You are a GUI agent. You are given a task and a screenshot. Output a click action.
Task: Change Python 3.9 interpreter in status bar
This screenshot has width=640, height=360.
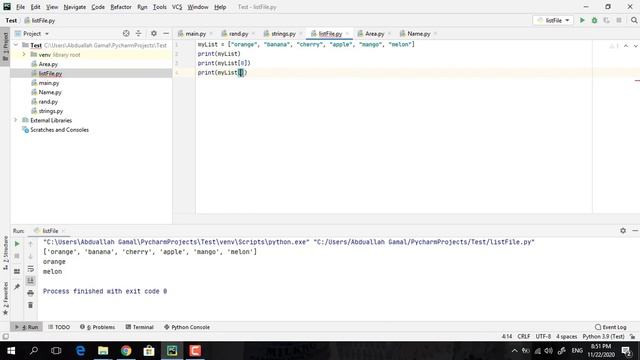click(603, 337)
